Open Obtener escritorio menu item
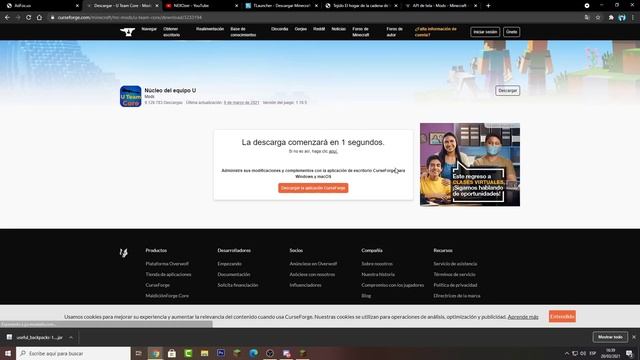 (171, 32)
